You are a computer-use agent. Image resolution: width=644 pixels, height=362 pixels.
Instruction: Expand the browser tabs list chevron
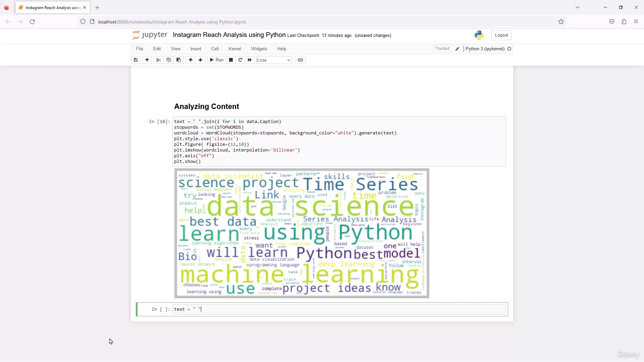tap(578, 7)
